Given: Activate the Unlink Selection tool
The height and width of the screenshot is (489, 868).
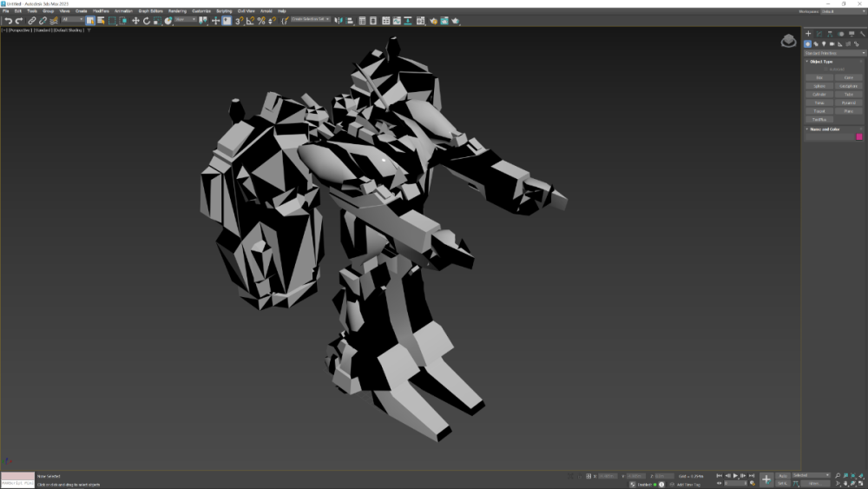Looking at the screenshot, I should click(43, 21).
